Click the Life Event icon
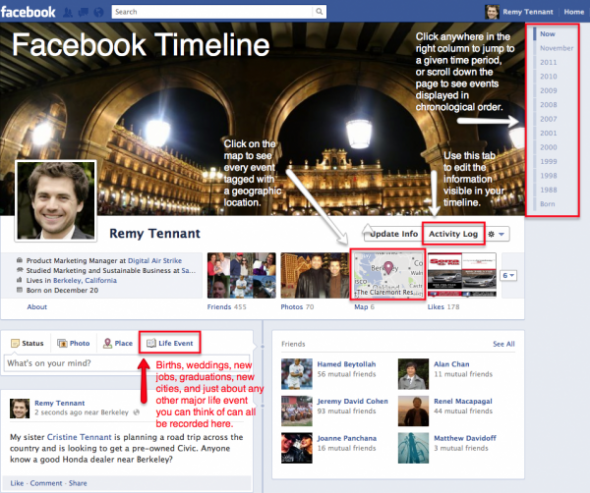The image size is (590, 493). point(151,343)
